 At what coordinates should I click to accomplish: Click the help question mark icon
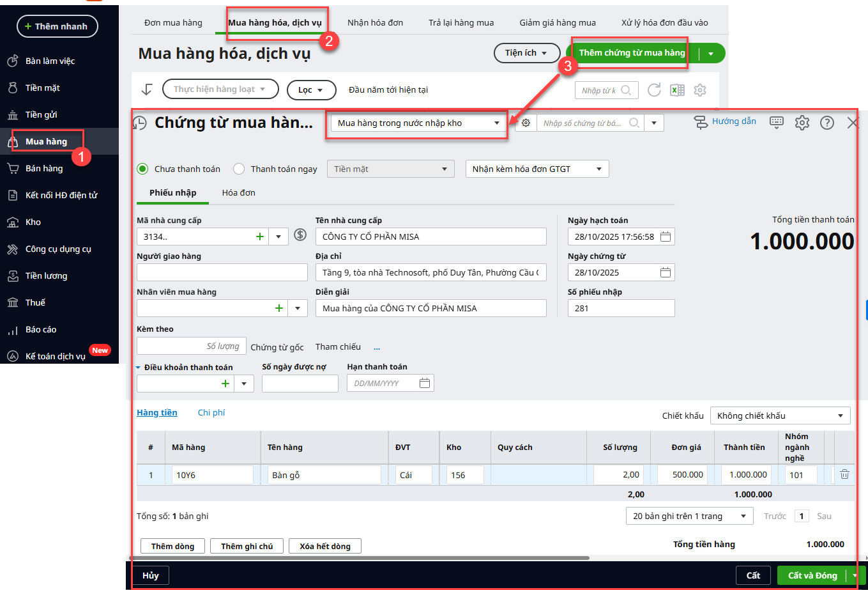pos(827,123)
